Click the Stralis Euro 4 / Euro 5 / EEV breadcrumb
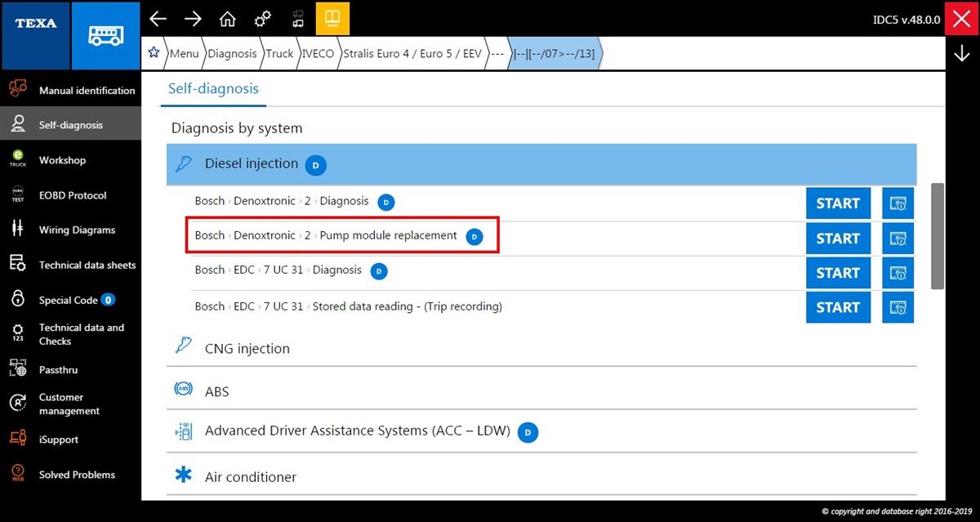 pyautogui.click(x=412, y=54)
